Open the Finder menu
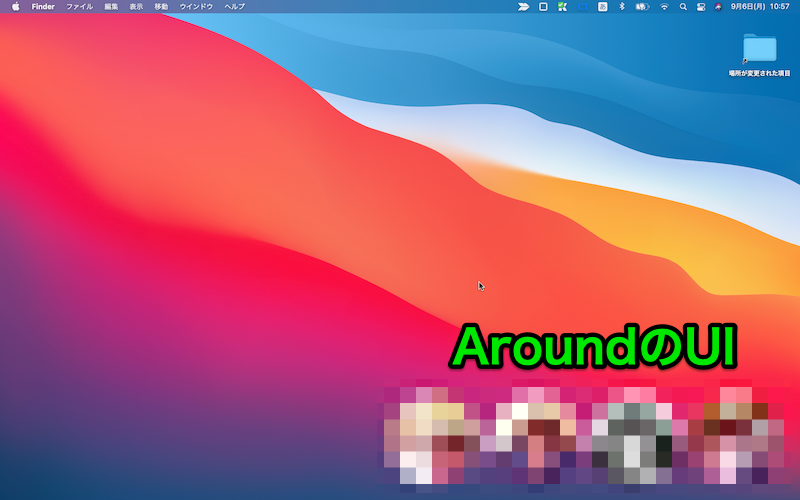Image resolution: width=800 pixels, height=500 pixels. coord(43,7)
